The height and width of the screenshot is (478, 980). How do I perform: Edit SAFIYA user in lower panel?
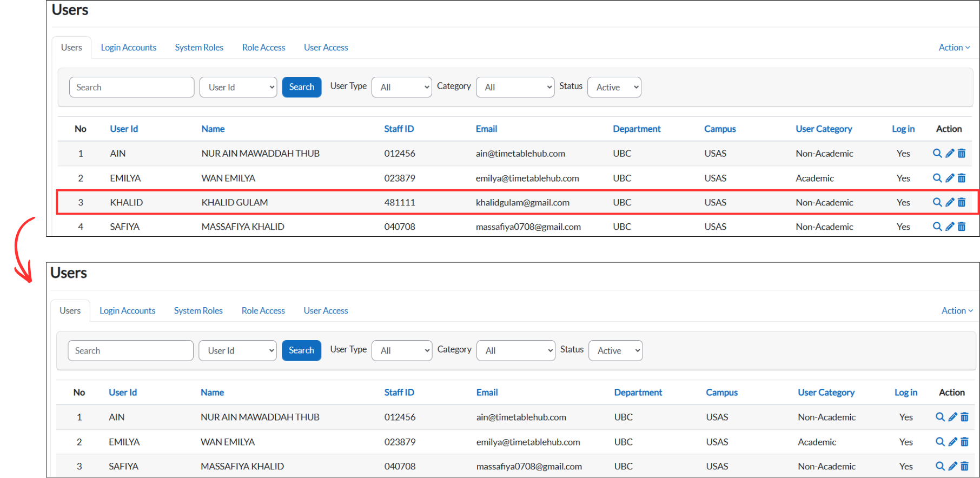click(952, 466)
